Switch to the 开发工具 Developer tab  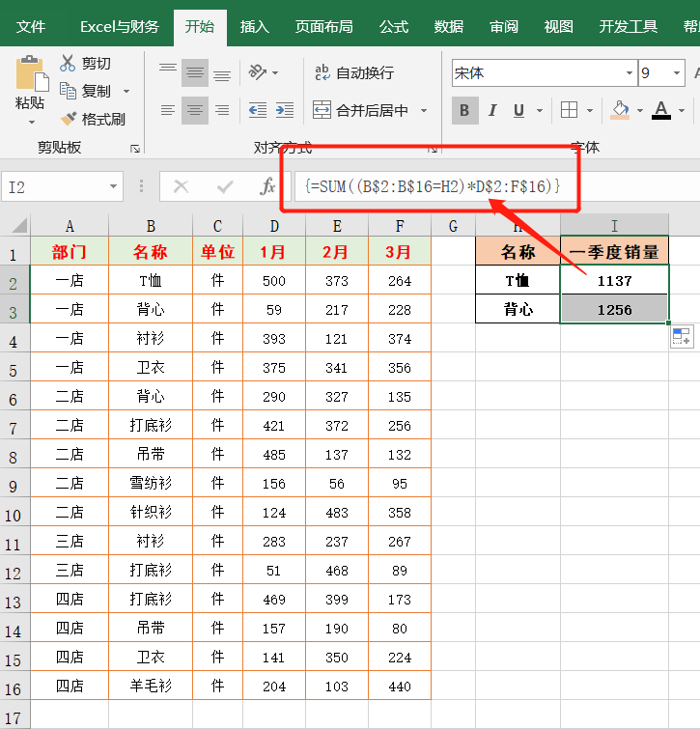[x=628, y=26]
